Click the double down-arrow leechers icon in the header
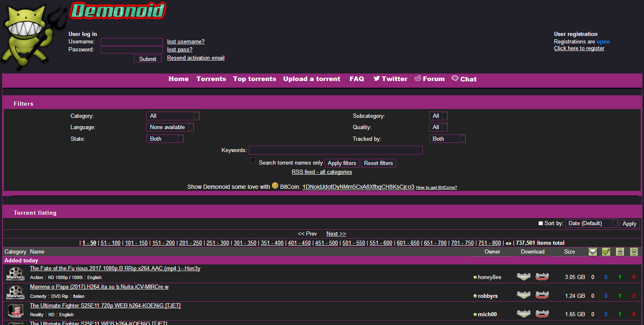Viewport: 644px width, 325px height. [x=633, y=251]
